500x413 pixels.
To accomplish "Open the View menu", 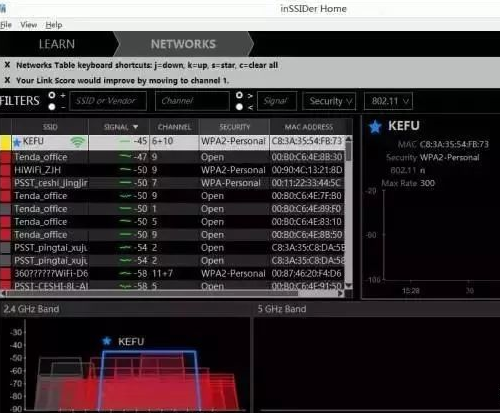I will click(x=28, y=25).
